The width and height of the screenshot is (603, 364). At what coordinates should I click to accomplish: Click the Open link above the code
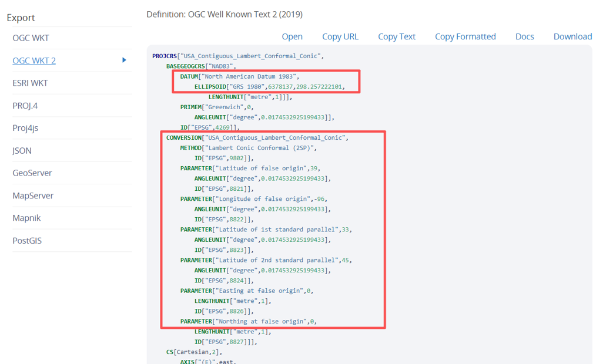pyautogui.click(x=292, y=36)
